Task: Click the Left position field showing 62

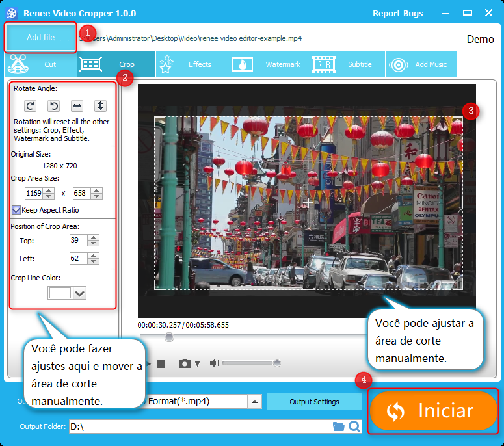Action: click(x=79, y=258)
